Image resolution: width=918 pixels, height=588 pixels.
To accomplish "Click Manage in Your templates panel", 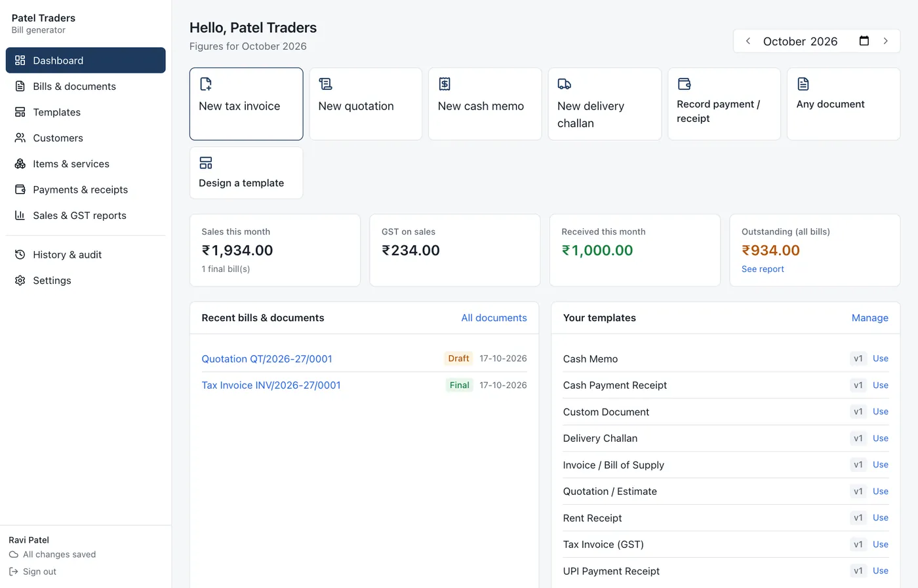I will pos(869,318).
